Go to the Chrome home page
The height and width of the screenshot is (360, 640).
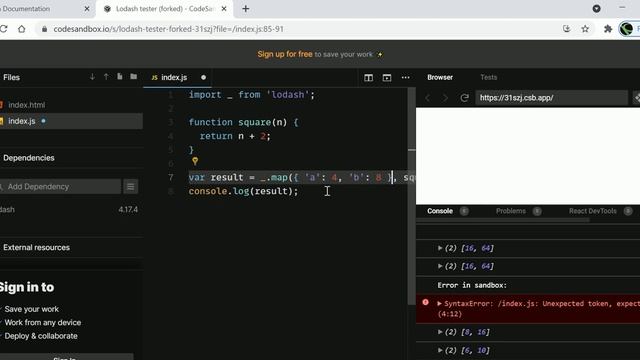click(22, 29)
